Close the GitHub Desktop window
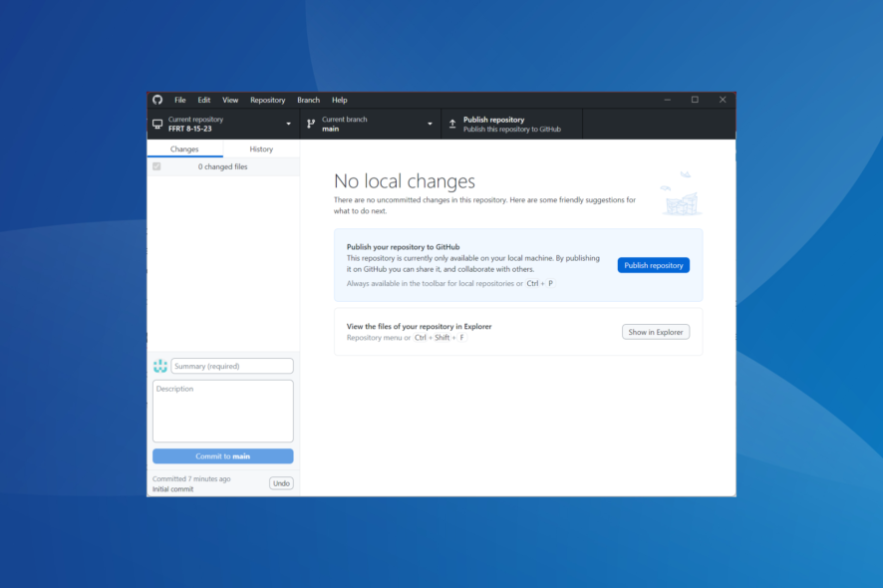Screen dimensions: 883x588 [x=723, y=100]
